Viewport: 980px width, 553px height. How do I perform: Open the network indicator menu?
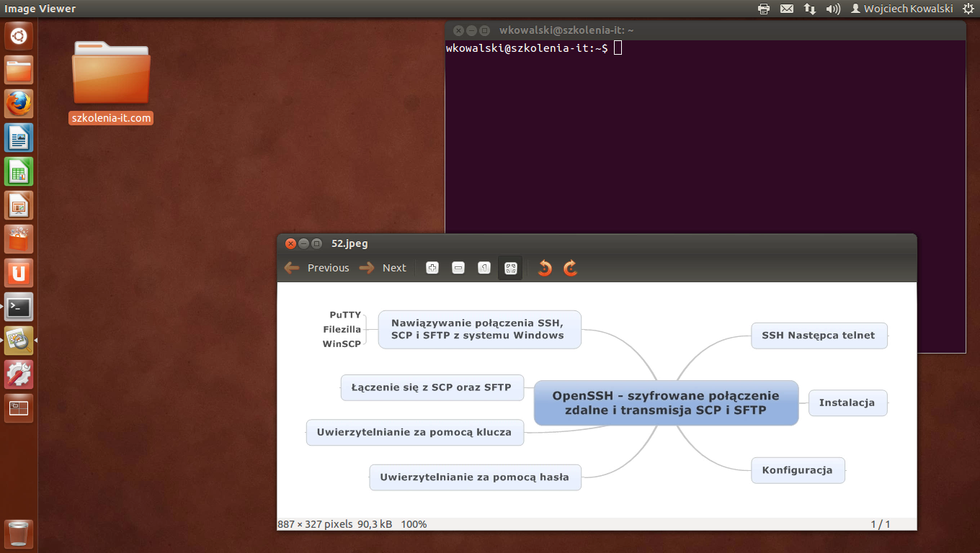pyautogui.click(x=810, y=9)
